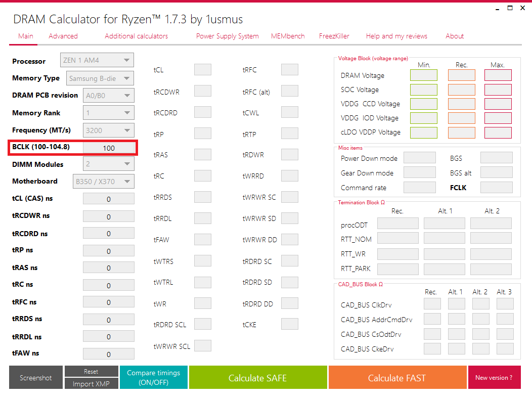Viewport: 532px width, 400px height.
Task: Open the Motherboard dropdown showing B350 / X370
Action: (x=103, y=181)
